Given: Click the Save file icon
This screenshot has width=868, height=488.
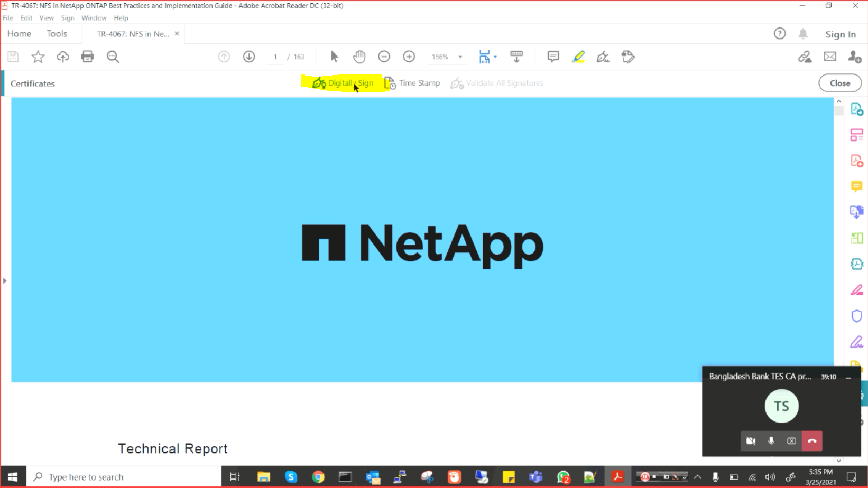Looking at the screenshot, I should click(13, 57).
